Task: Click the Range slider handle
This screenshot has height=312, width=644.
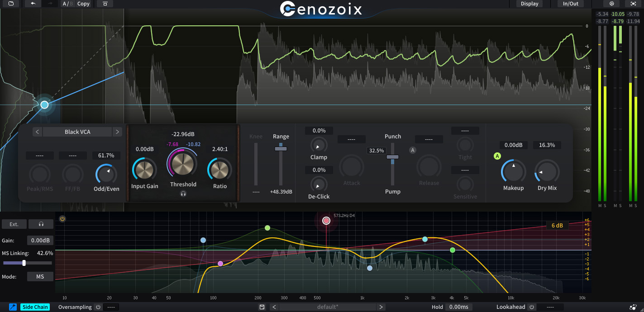Action: pyautogui.click(x=281, y=148)
